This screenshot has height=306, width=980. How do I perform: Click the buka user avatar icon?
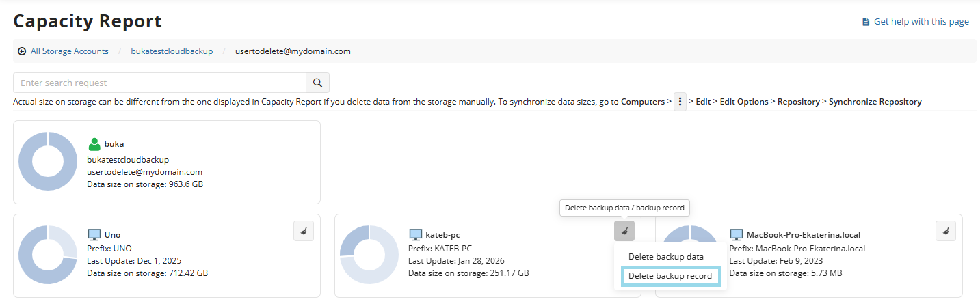[94, 144]
